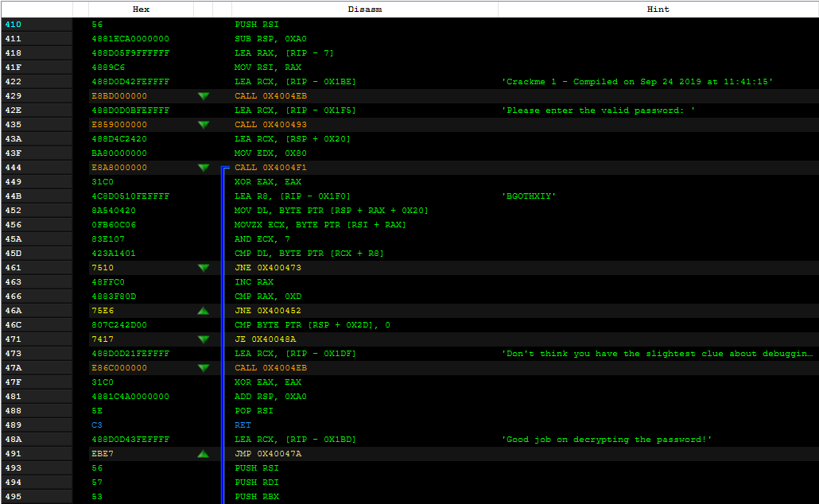
Task: Follow the CALL 0X4004F1 instruction
Action: 270,168
